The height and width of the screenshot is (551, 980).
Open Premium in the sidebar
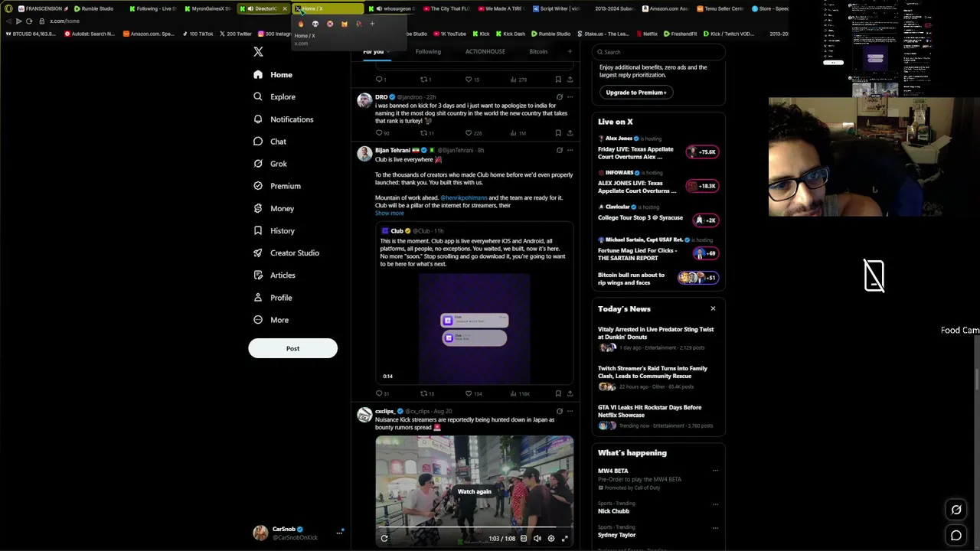276,186
